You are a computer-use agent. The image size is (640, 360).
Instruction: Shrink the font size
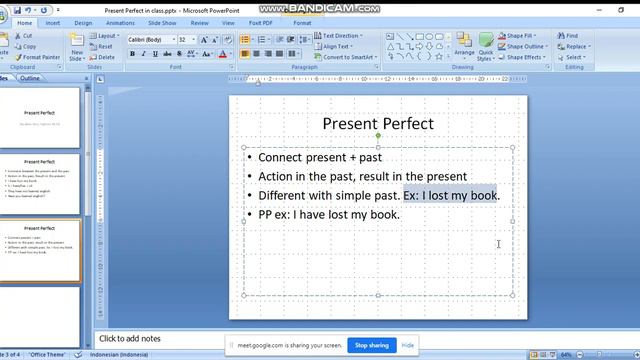pyautogui.click(x=215, y=40)
